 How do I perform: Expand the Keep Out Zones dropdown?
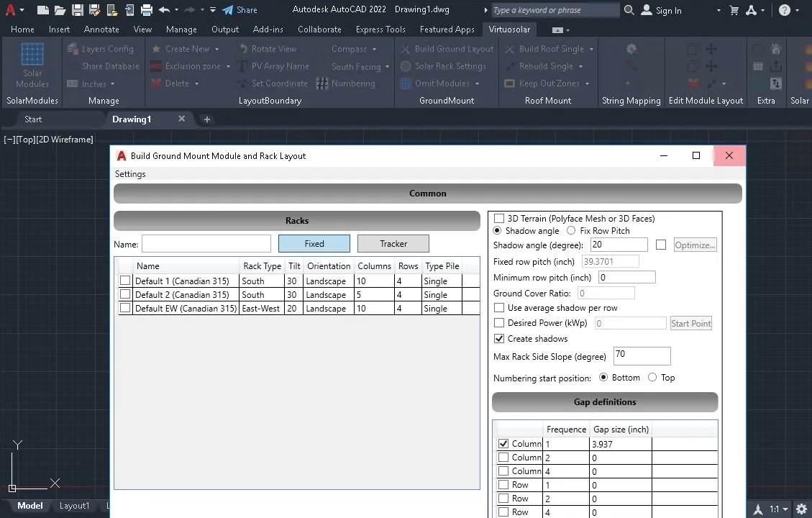coord(588,84)
